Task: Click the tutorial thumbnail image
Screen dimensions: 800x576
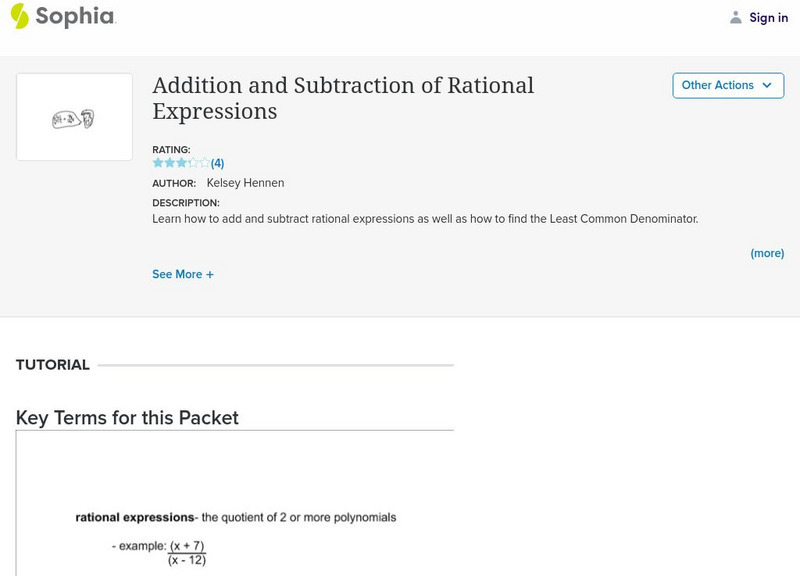Action: tap(74, 118)
